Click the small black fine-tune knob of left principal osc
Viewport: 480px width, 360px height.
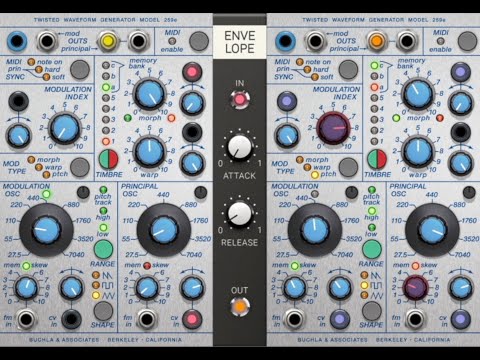coord(200,192)
